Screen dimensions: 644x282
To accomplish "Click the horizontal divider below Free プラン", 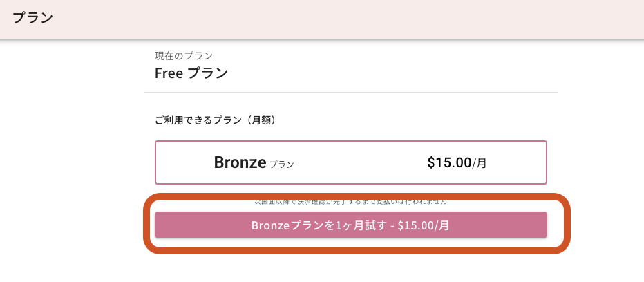I will coord(351,93).
